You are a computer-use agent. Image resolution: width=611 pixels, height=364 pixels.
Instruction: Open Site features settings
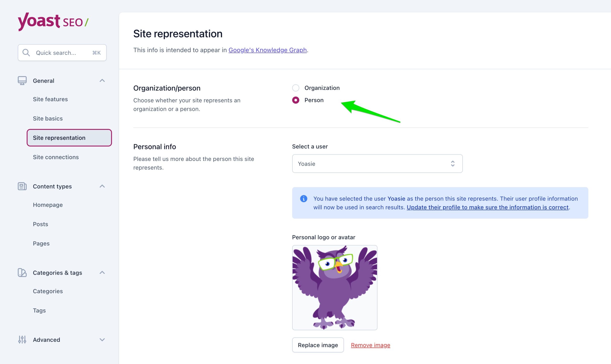[50, 99]
